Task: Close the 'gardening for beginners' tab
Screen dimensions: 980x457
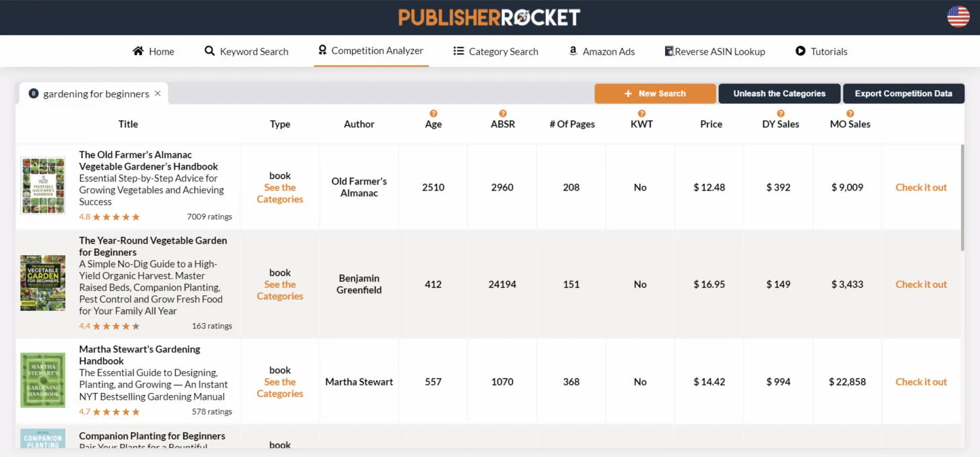Action: 157,94
